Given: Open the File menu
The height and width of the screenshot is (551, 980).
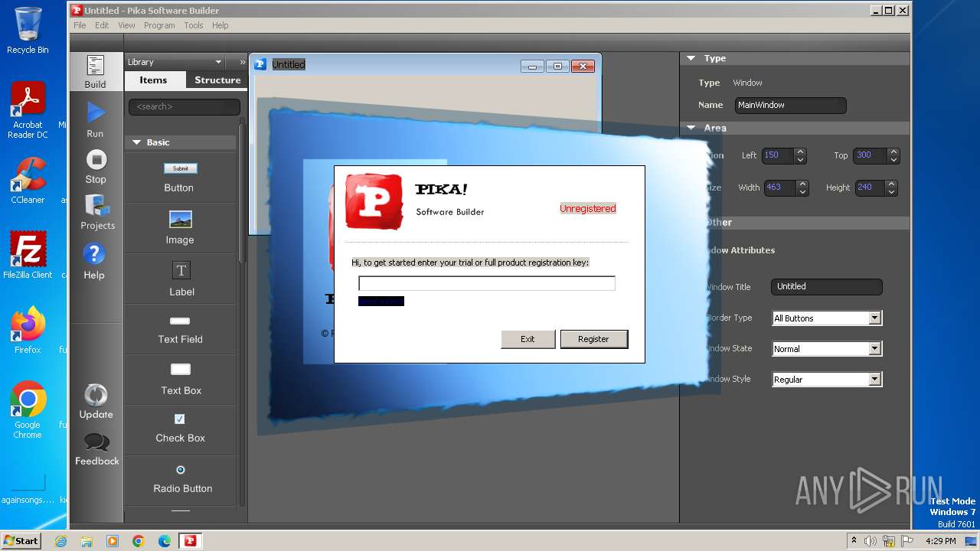Looking at the screenshot, I should point(80,25).
